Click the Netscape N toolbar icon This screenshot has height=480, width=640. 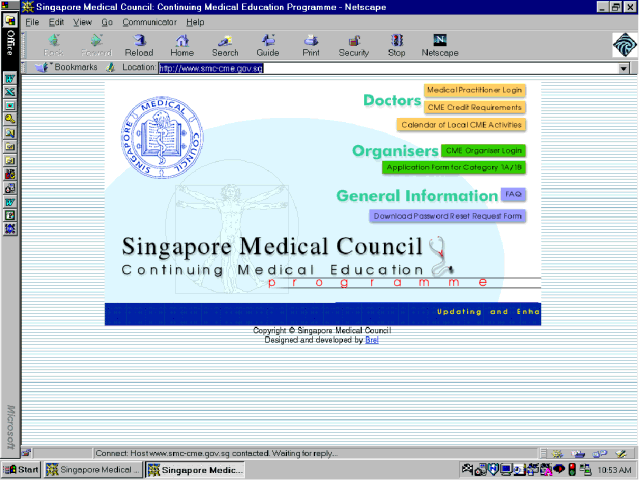click(440, 45)
